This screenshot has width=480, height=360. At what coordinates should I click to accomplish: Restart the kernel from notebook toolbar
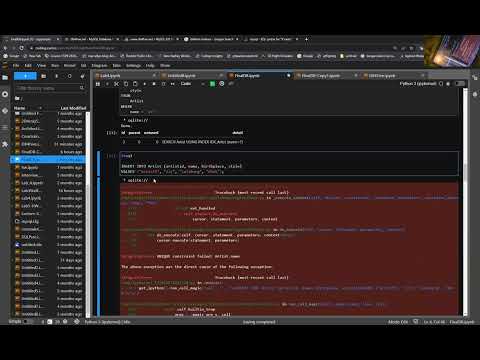tap(163, 84)
